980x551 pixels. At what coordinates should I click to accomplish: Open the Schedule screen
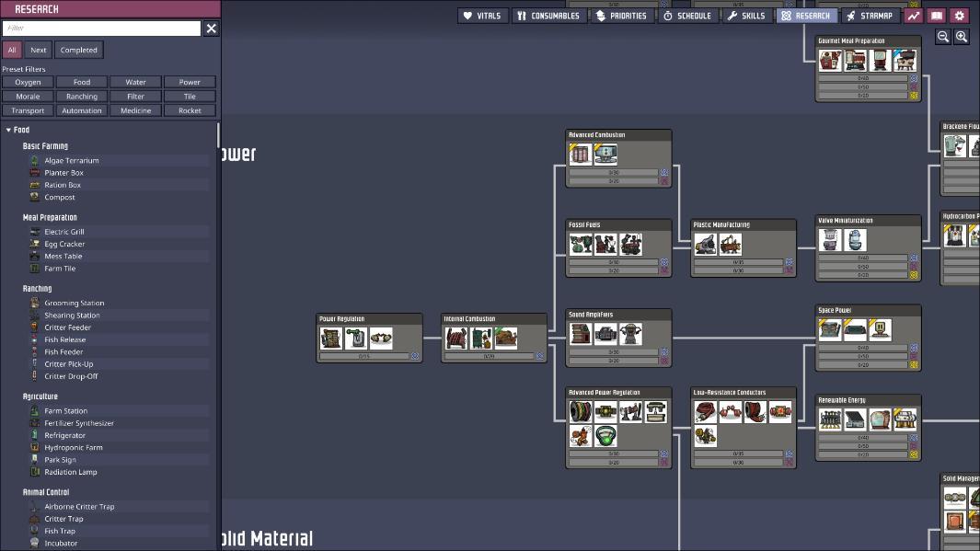(x=686, y=16)
